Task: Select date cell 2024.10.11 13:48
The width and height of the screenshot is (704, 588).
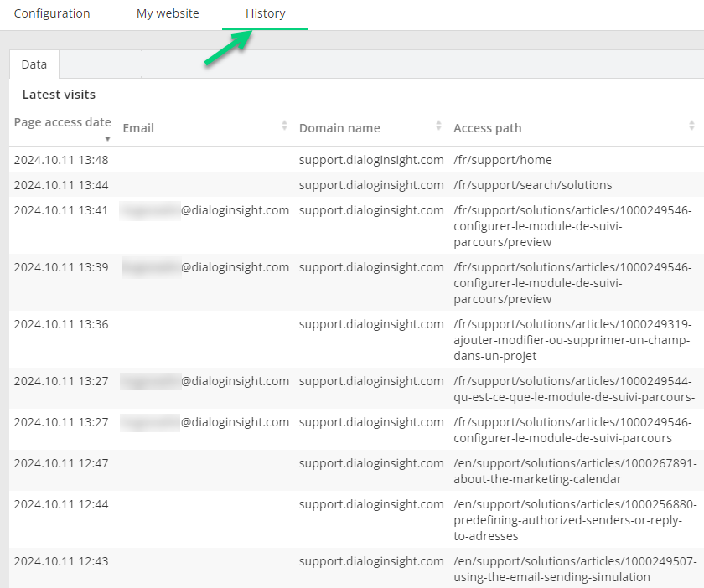Action: tap(61, 160)
